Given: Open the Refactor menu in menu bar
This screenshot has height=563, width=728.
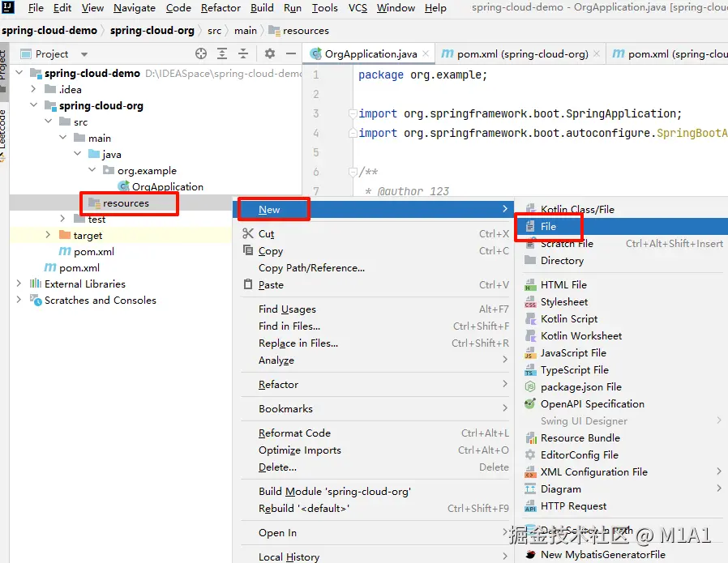Looking at the screenshot, I should (x=221, y=8).
